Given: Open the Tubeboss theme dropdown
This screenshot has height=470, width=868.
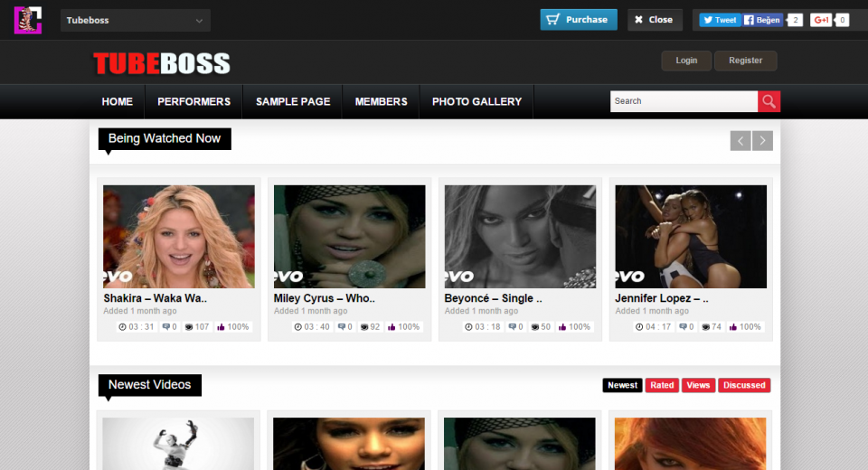Looking at the screenshot, I should tap(135, 21).
